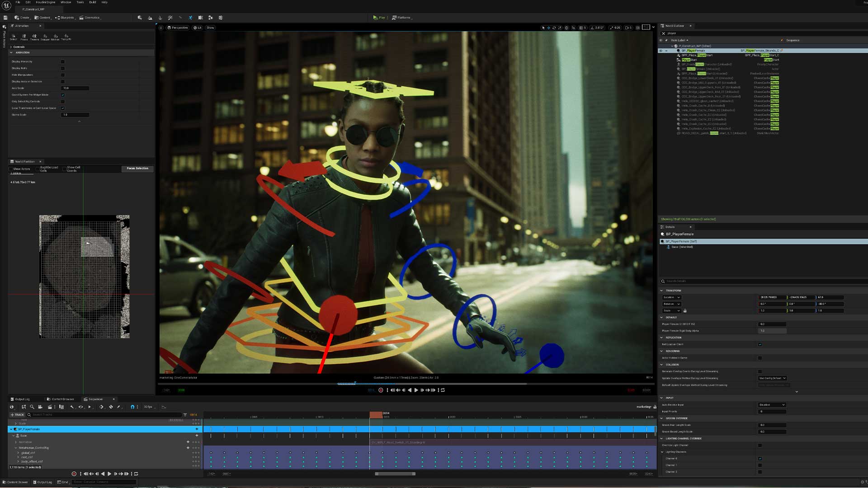Open the Create dropdown in the main toolbar
This screenshot has width=868, height=488.
[x=22, y=18]
